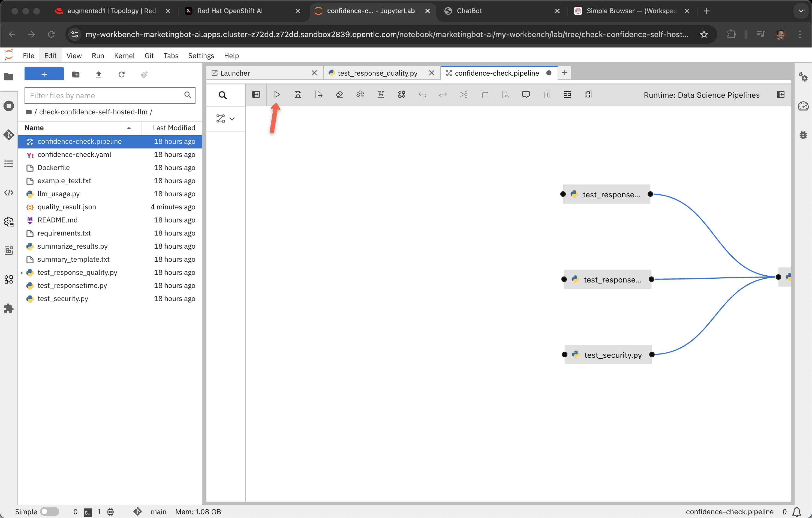Open the Extension Manager puzzle icon
Viewport: 812px width, 518px height.
pos(9,308)
